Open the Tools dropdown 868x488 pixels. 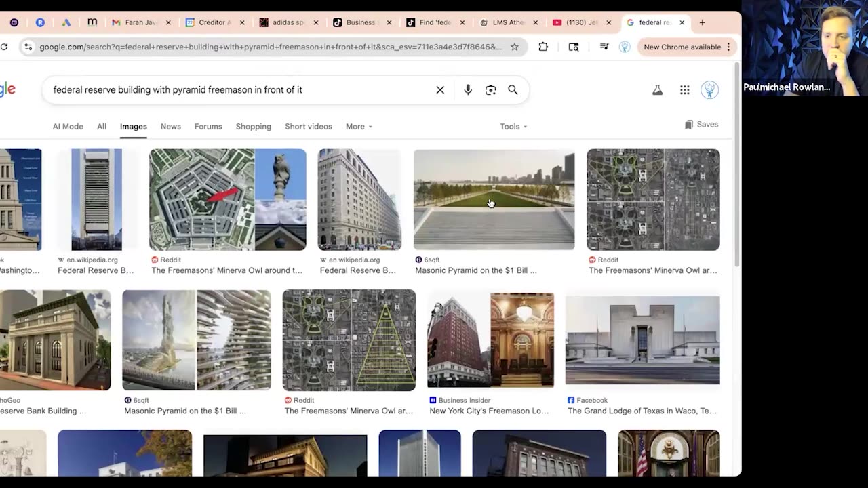513,127
